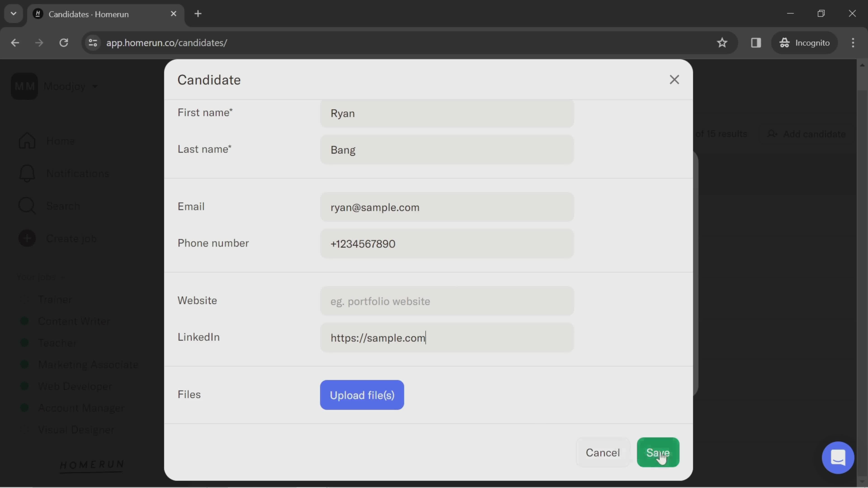Close the Candidates · Homerun tab
Image resolution: width=868 pixels, height=488 pixels.
174,14
